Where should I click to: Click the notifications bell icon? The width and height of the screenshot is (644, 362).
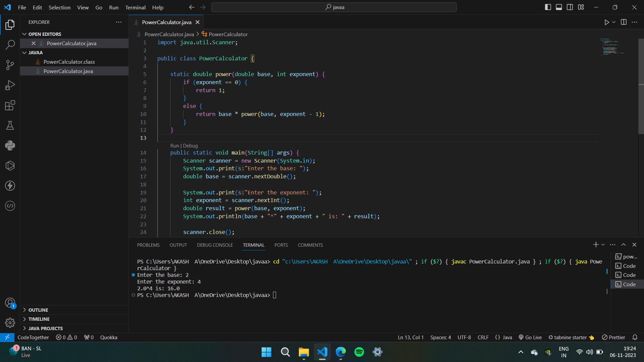click(635, 338)
